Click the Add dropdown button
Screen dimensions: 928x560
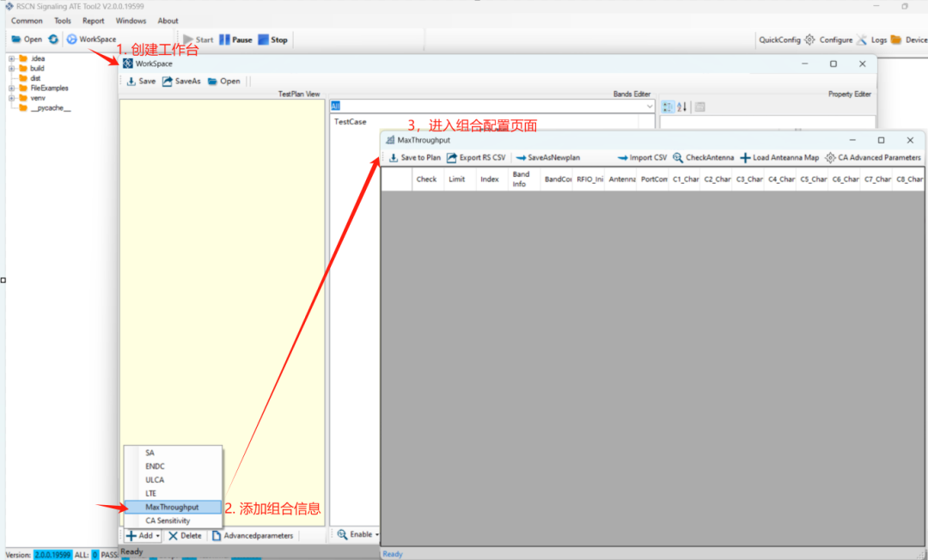143,536
